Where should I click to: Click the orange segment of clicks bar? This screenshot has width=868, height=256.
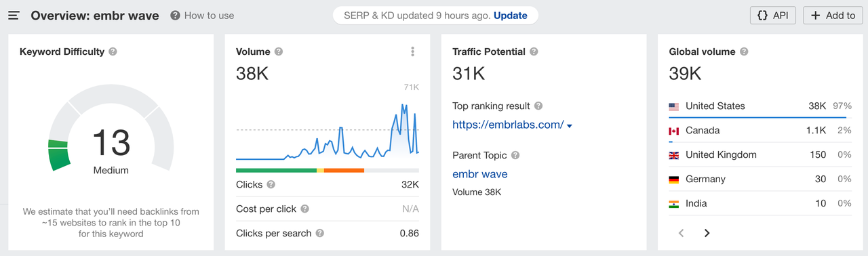(344, 170)
